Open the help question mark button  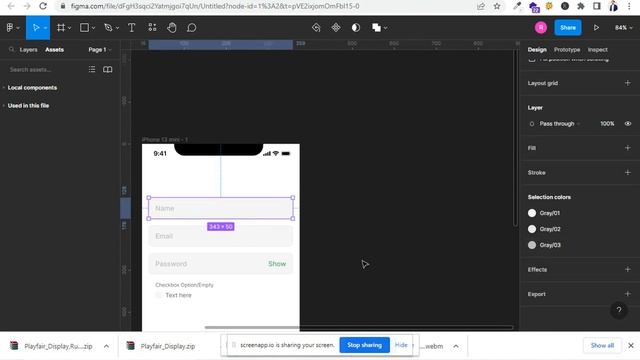point(619,310)
